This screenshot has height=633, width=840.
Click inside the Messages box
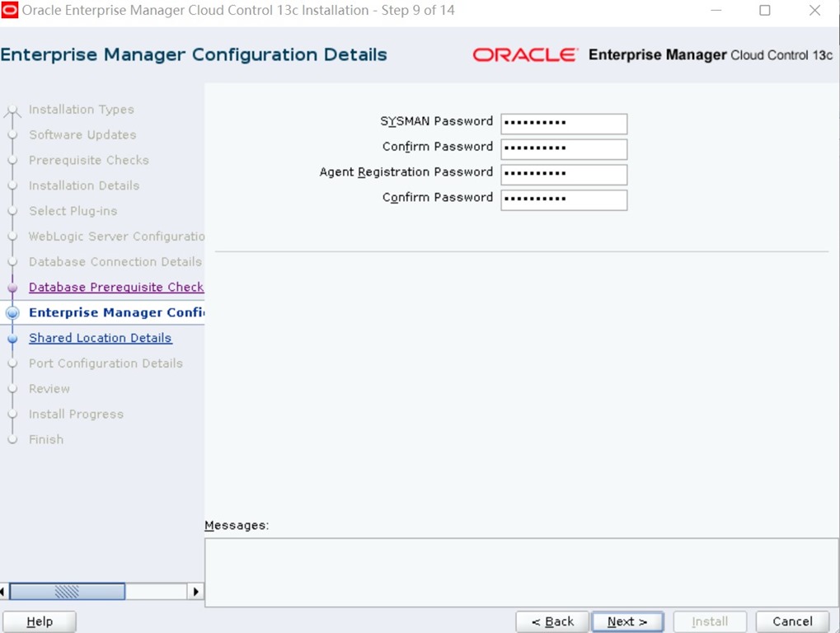click(521, 572)
